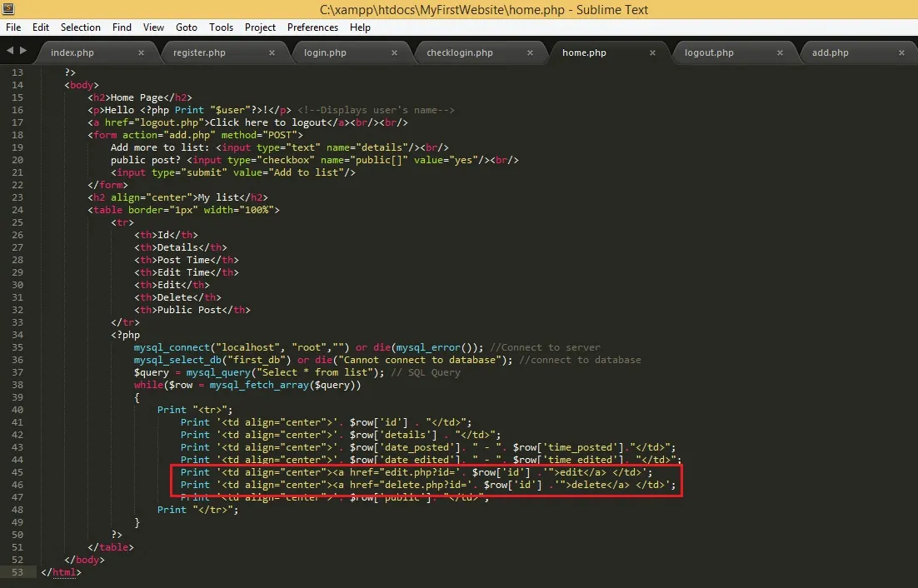Click line number 53 in the gutter

[x=17, y=572]
